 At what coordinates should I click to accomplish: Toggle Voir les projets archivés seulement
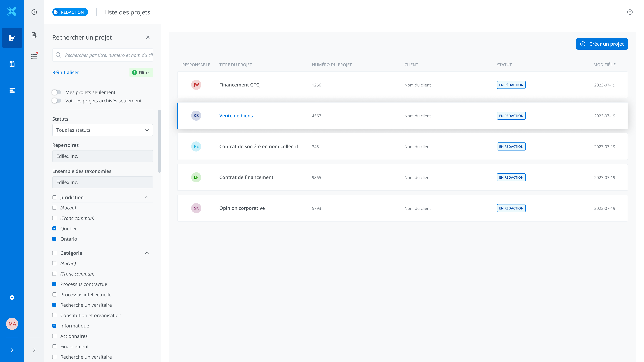click(x=57, y=101)
